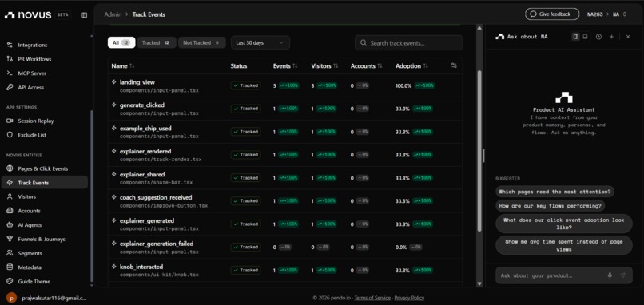The width and height of the screenshot is (644, 305).
Task: Click the Funnels & Journeys icon
Action: (10, 239)
